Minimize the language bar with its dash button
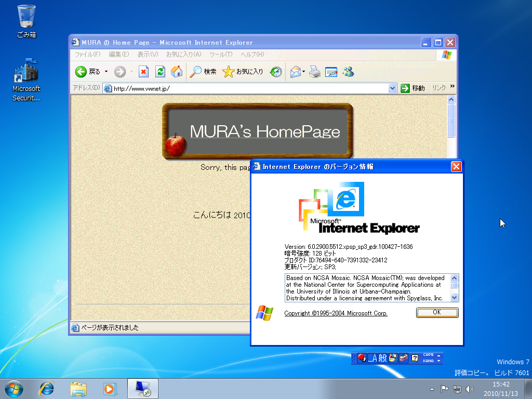The width and height of the screenshot is (532, 399). tap(438, 355)
